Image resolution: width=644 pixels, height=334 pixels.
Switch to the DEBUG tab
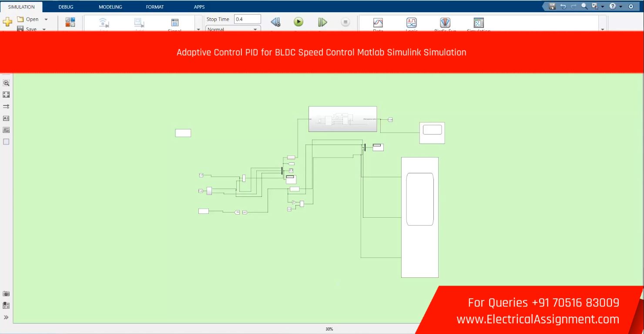click(66, 7)
